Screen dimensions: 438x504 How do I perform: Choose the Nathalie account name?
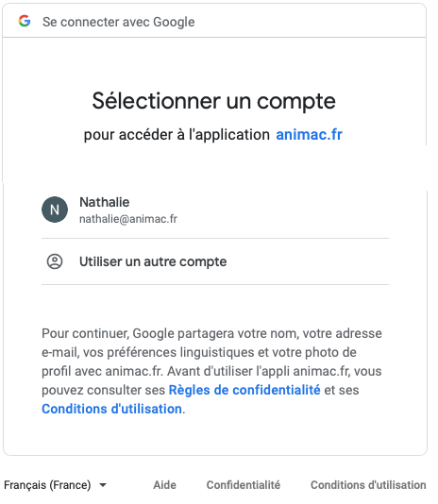point(105,202)
